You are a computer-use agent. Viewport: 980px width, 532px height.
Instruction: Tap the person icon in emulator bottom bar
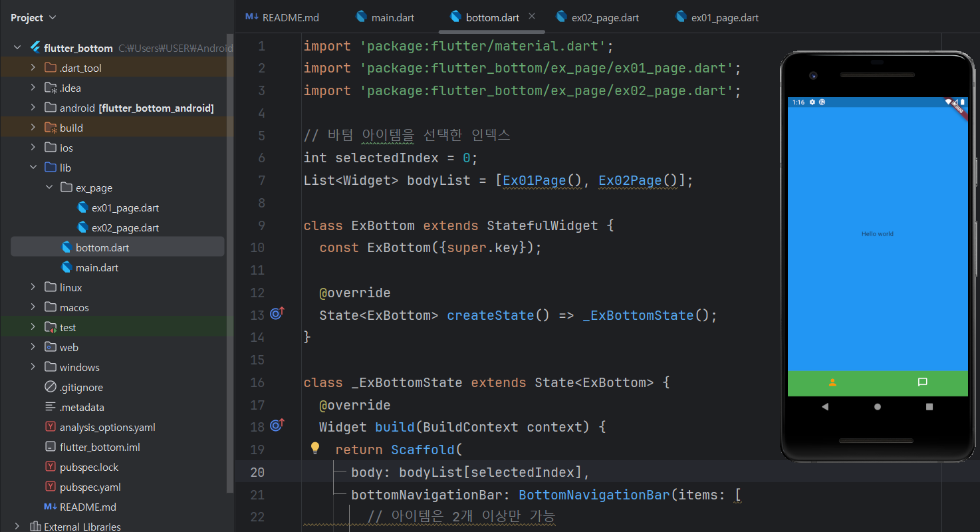click(832, 382)
